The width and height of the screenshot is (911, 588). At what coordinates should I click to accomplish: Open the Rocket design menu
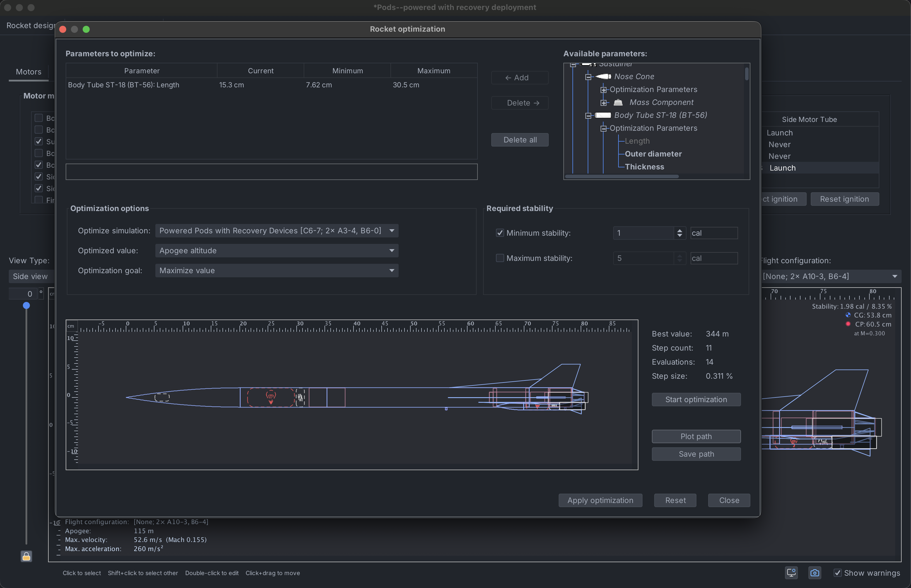click(30, 26)
